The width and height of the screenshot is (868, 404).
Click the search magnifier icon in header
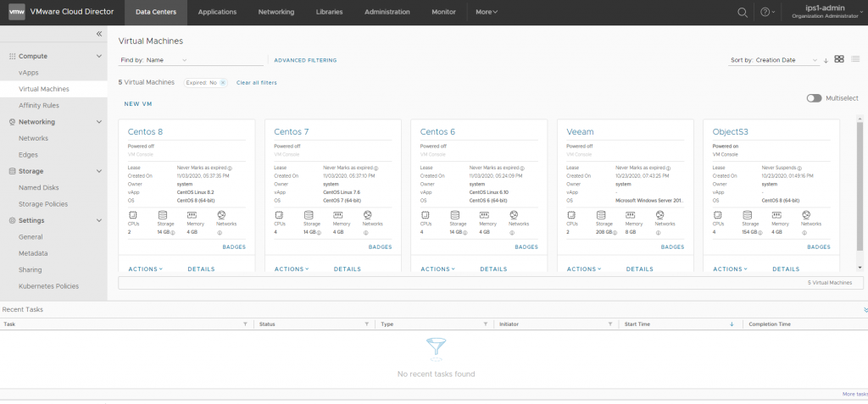743,12
